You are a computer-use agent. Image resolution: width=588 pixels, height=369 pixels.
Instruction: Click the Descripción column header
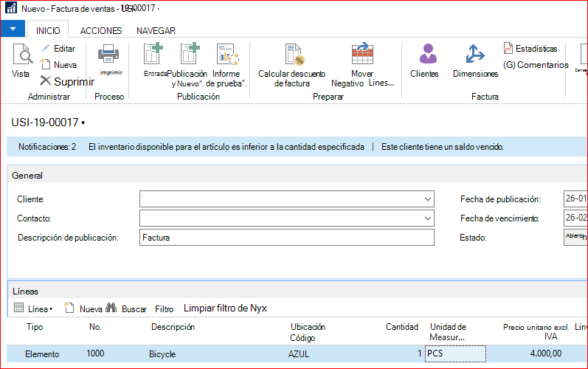(x=173, y=327)
